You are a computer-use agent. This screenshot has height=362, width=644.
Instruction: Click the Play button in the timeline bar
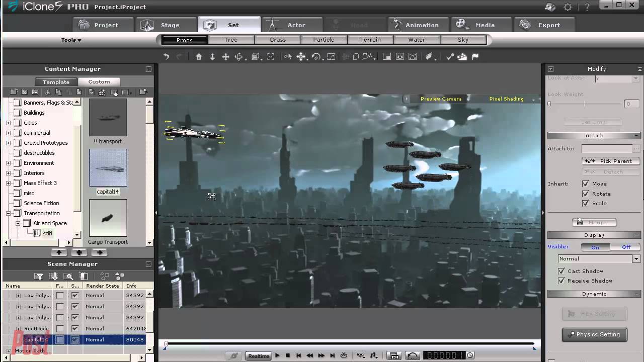point(277,355)
